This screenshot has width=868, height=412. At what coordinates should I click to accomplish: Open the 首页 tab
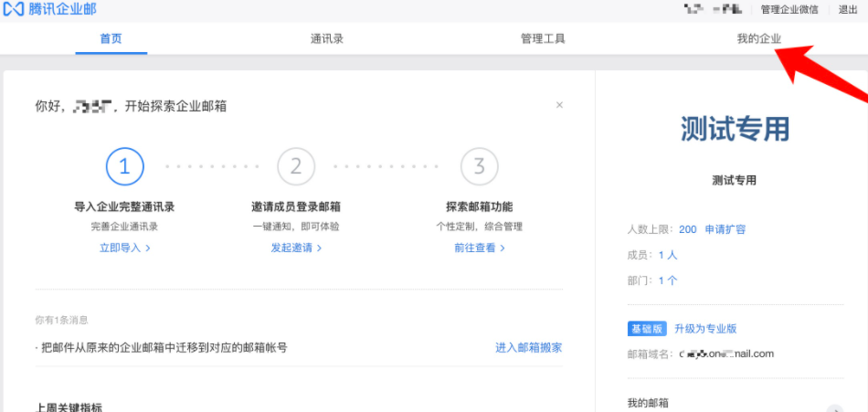click(111, 39)
